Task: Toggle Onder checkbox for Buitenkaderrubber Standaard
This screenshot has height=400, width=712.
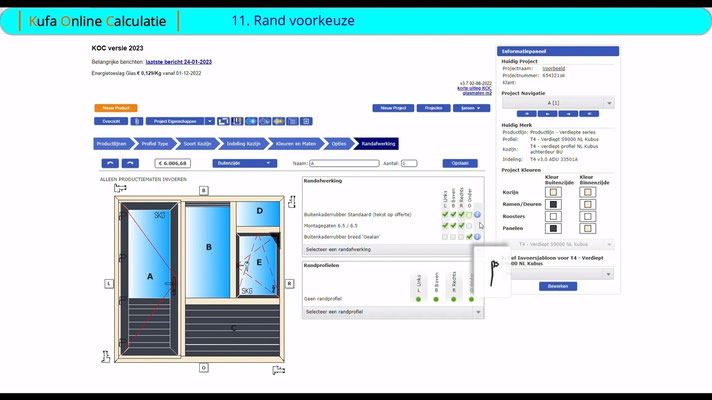Action: 469,215
